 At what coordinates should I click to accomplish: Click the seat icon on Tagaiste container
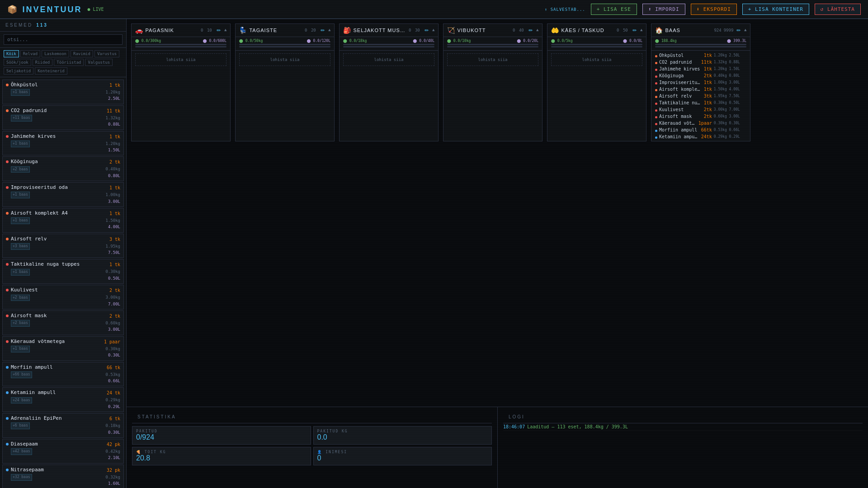[243, 30]
